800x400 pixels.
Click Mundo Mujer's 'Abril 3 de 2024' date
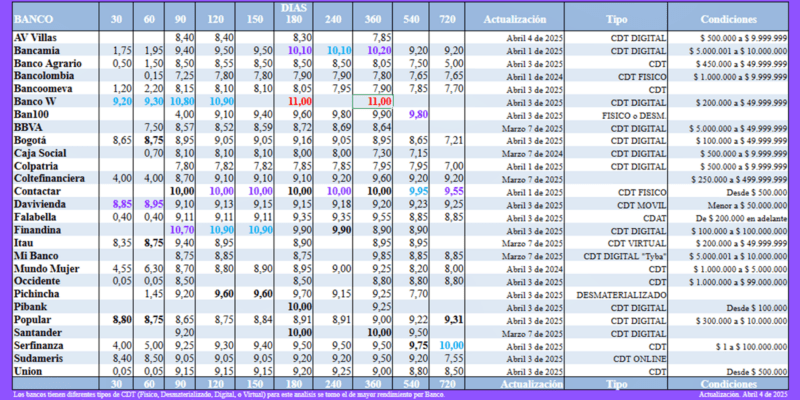coord(534,269)
